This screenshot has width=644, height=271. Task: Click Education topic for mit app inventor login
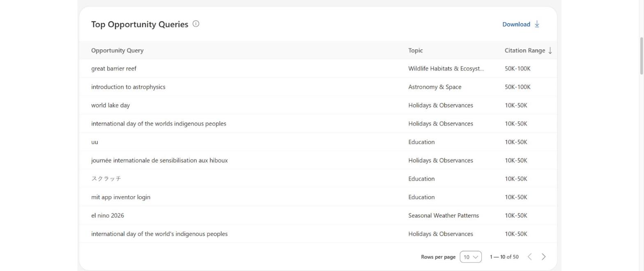point(421,197)
